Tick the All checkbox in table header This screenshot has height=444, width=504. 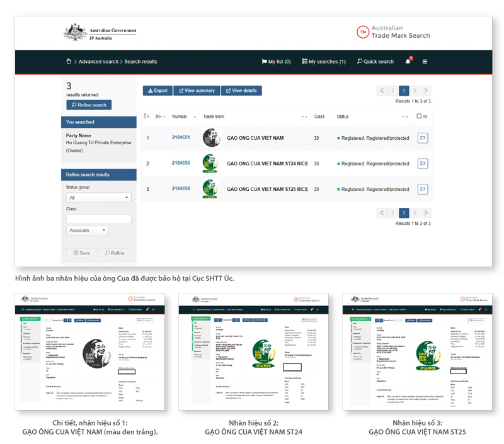(x=420, y=117)
